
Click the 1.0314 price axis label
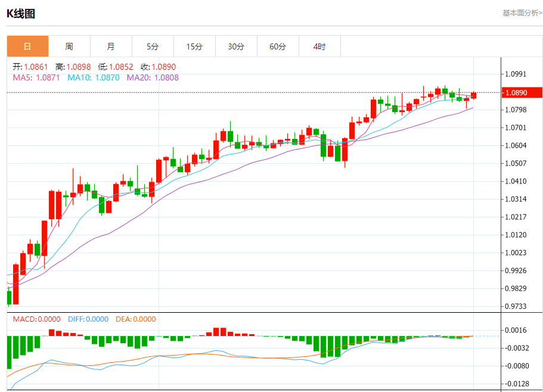(516, 199)
